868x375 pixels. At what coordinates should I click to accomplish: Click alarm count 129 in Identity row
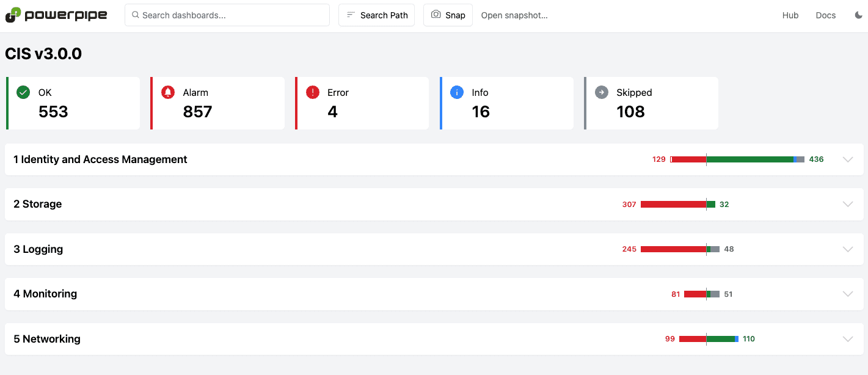[x=659, y=159]
